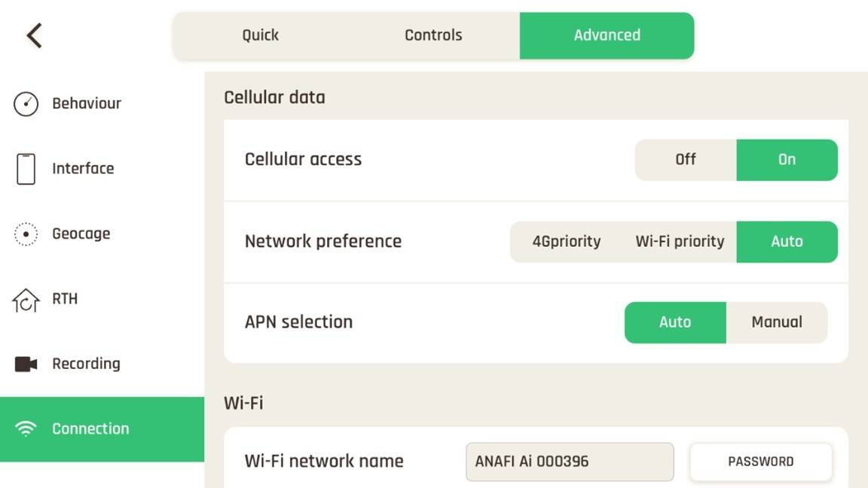This screenshot has height=488, width=868.
Task: Click the Behaviour gauge icon
Action: tap(26, 104)
